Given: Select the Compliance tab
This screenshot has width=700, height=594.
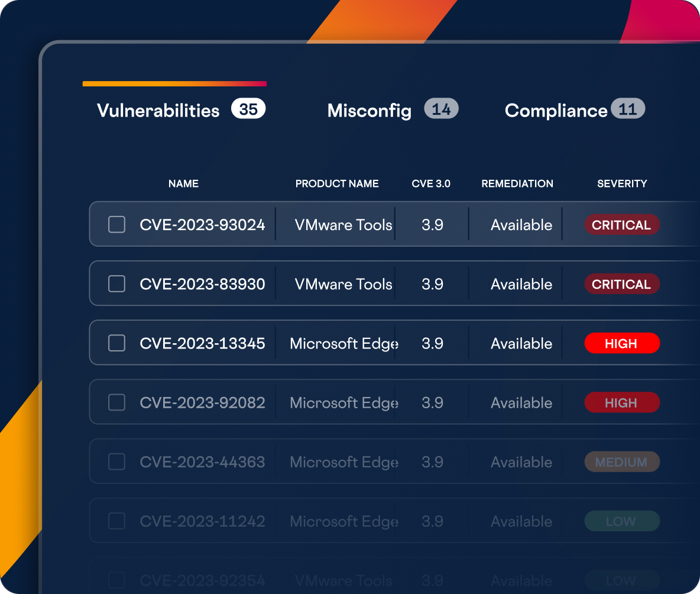Looking at the screenshot, I should click(556, 111).
